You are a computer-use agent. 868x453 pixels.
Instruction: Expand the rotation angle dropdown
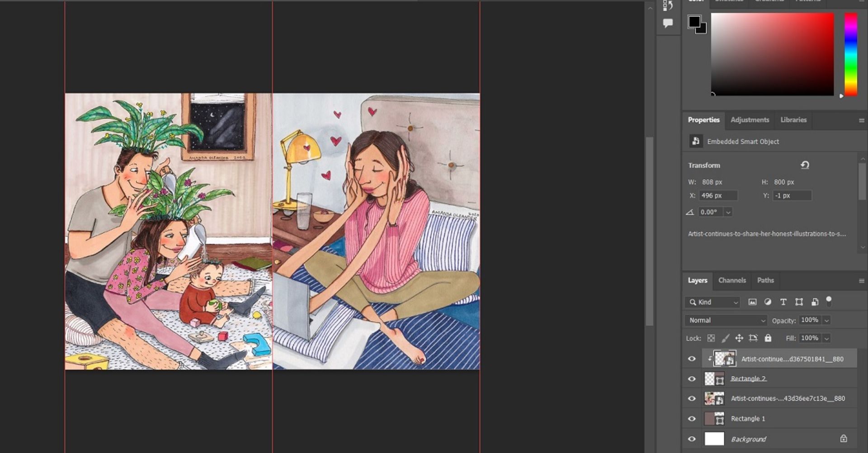[728, 212]
